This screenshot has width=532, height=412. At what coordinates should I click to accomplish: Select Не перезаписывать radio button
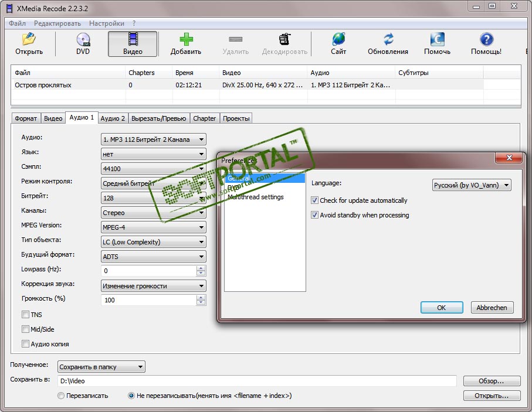coord(131,396)
